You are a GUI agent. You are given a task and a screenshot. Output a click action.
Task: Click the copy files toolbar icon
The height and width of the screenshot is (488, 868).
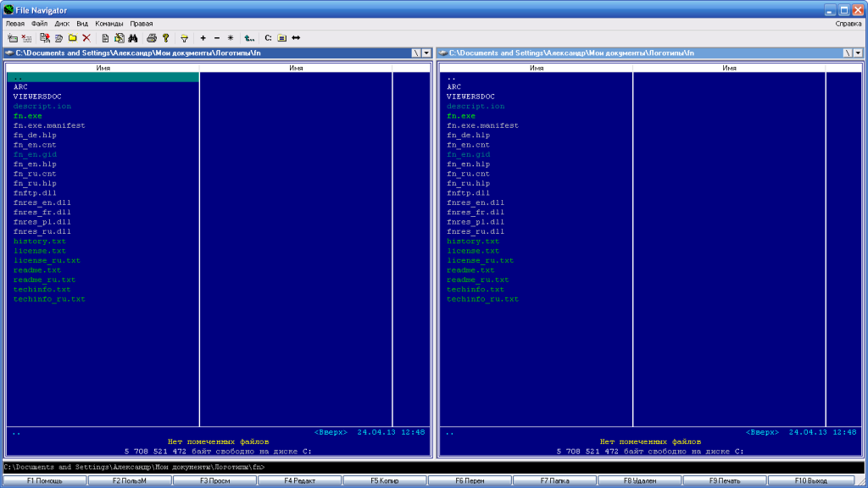pos(45,38)
